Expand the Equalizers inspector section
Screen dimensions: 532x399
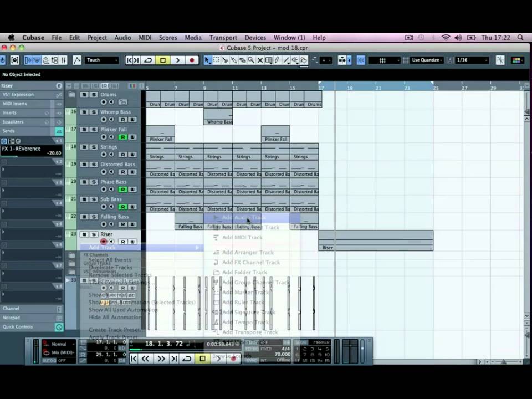[x=32, y=122]
